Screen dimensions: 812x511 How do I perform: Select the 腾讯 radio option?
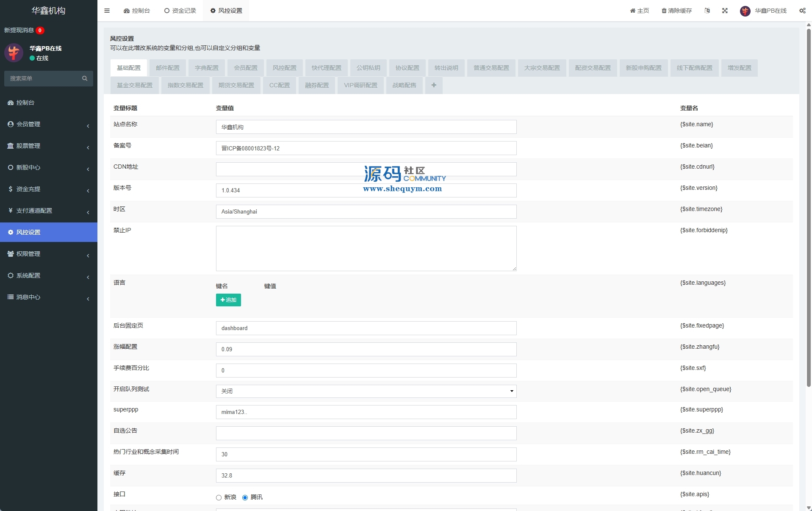(x=245, y=497)
